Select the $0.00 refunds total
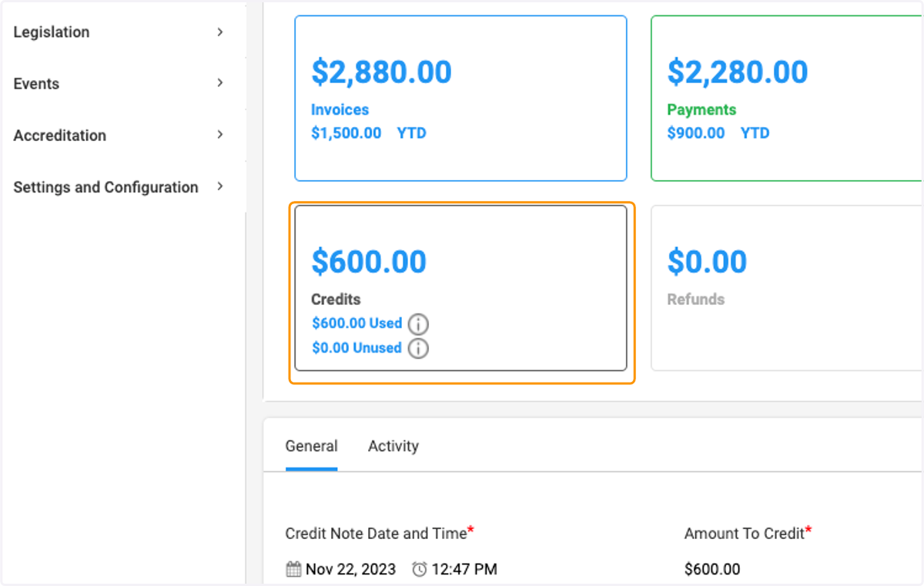This screenshot has height=586, width=924. tap(707, 262)
